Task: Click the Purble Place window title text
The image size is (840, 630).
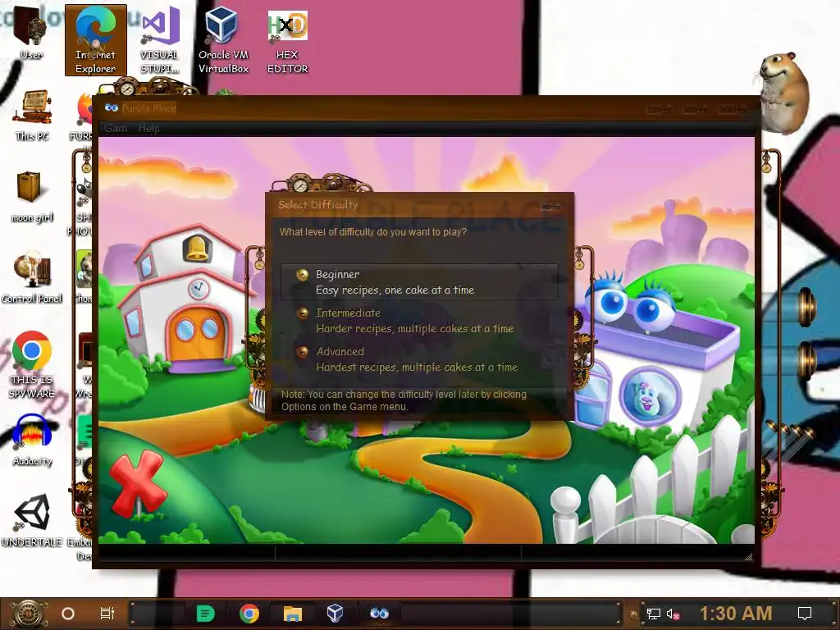Action: tap(149, 107)
